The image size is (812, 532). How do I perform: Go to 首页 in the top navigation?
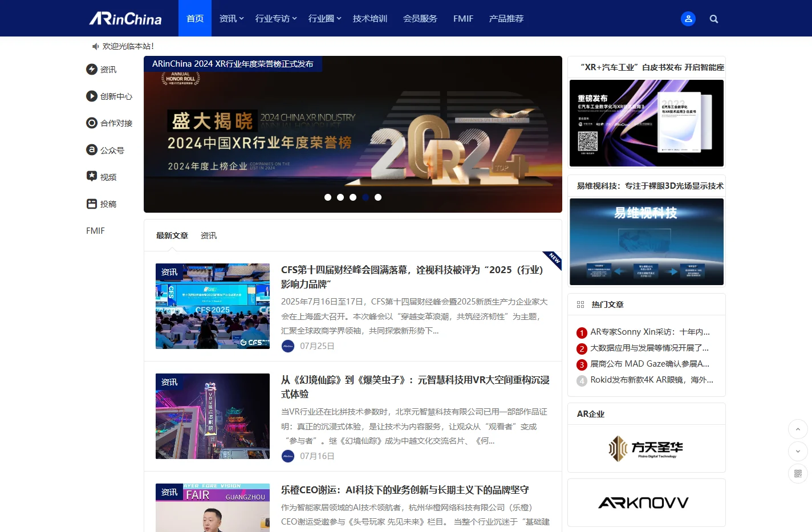click(x=195, y=18)
